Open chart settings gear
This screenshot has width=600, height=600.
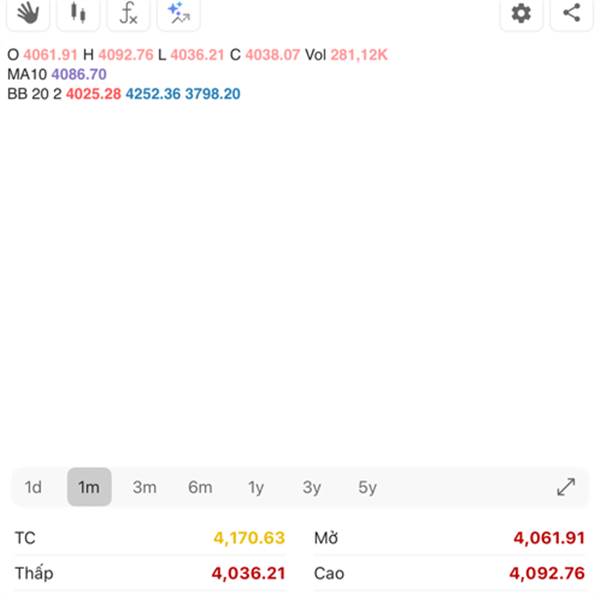pyautogui.click(x=521, y=13)
